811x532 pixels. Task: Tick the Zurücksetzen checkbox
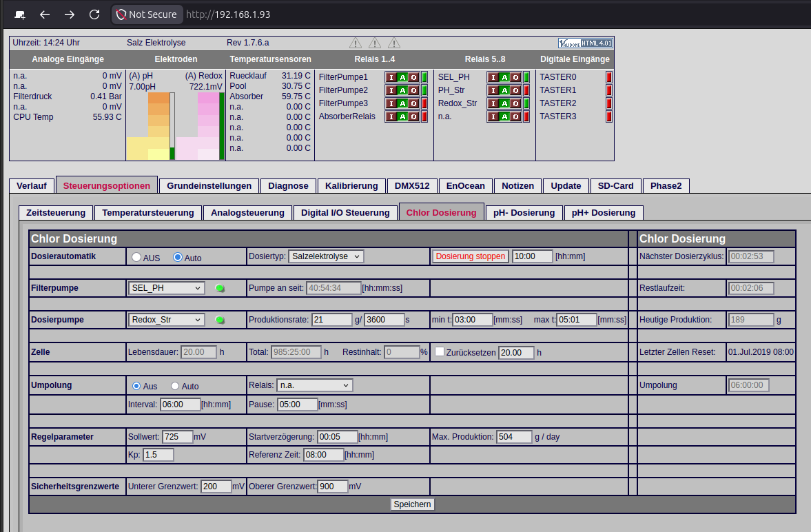pos(440,352)
